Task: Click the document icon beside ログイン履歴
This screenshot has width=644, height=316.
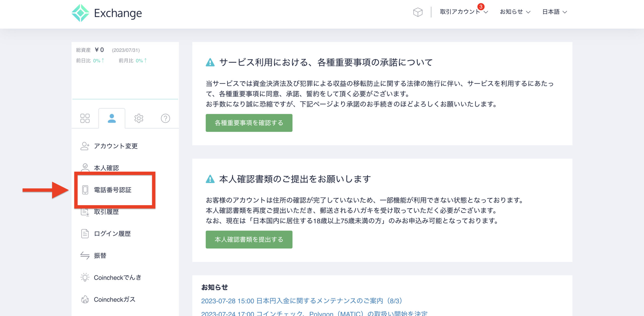Action: click(85, 234)
